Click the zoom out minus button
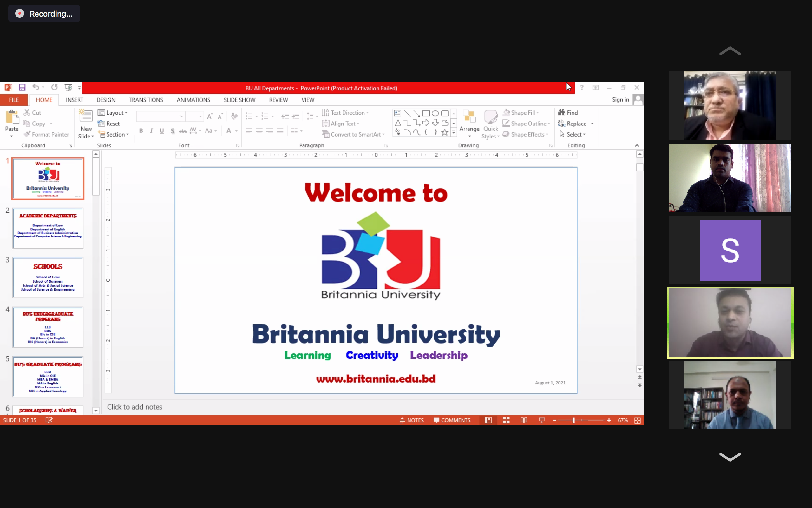This screenshot has height=508, width=812. pyautogui.click(x=555, y=420)
